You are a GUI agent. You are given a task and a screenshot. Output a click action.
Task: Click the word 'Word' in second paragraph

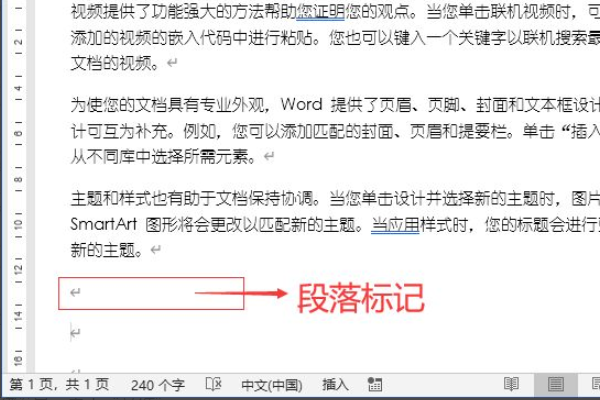302,104
